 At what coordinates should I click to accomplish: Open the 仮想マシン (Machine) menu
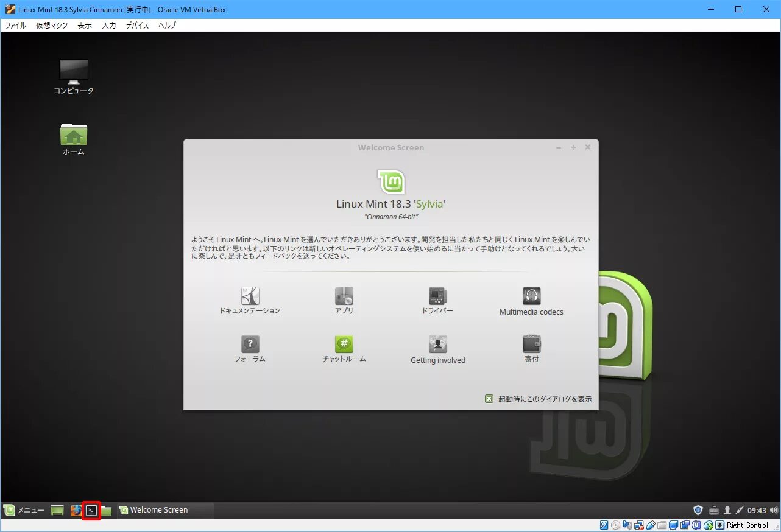click(x=52, y=26)
